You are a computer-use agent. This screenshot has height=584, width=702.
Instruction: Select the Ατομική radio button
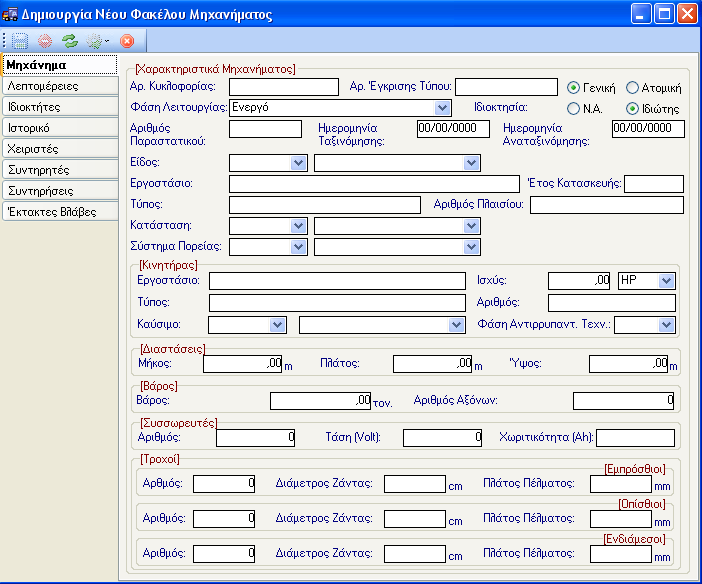tap(632, 88)
